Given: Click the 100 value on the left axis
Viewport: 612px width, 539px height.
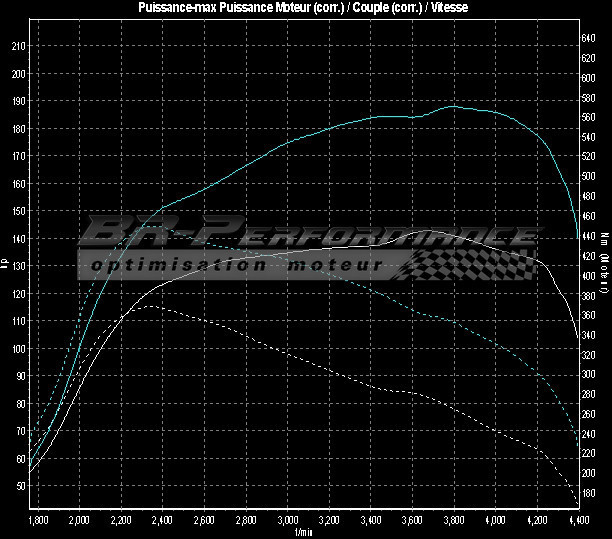Looking at the screenshot, I should point(19,349).
